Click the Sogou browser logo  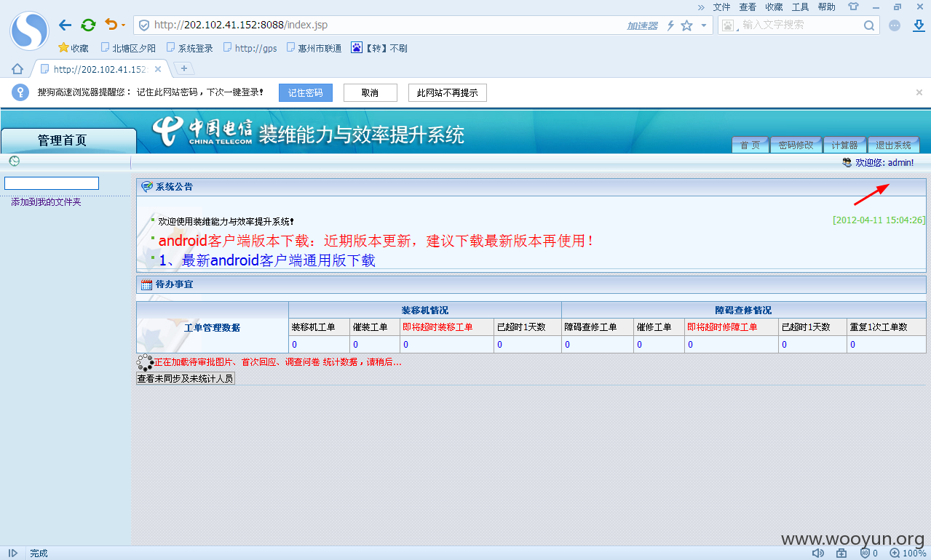pyautogui.click(x=29, y=31)
